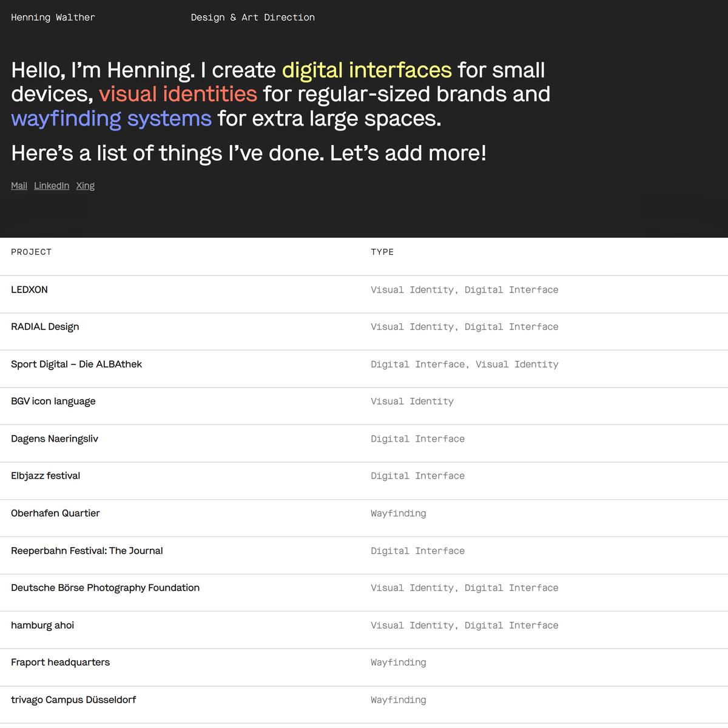Viewport: 728px width, 728px height.
Task: Open the Mail link
Action: (19, 186)
